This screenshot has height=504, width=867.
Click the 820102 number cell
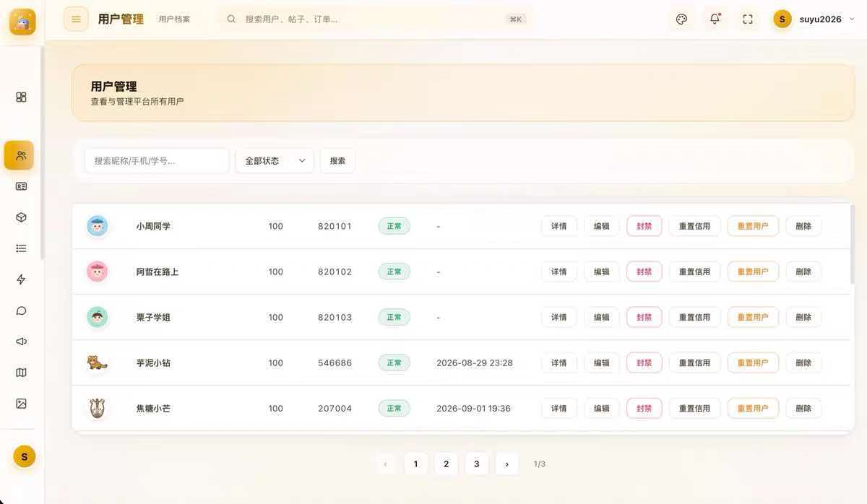click(335, 271)
